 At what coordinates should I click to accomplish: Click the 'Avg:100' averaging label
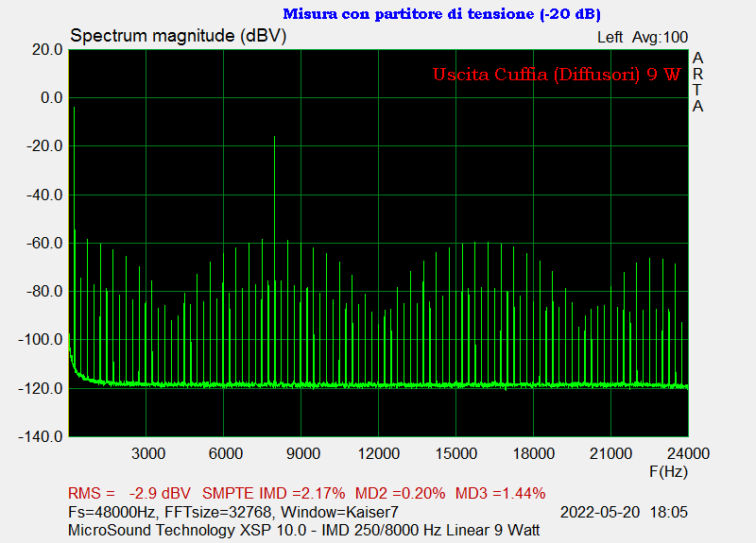coord(660,37)
